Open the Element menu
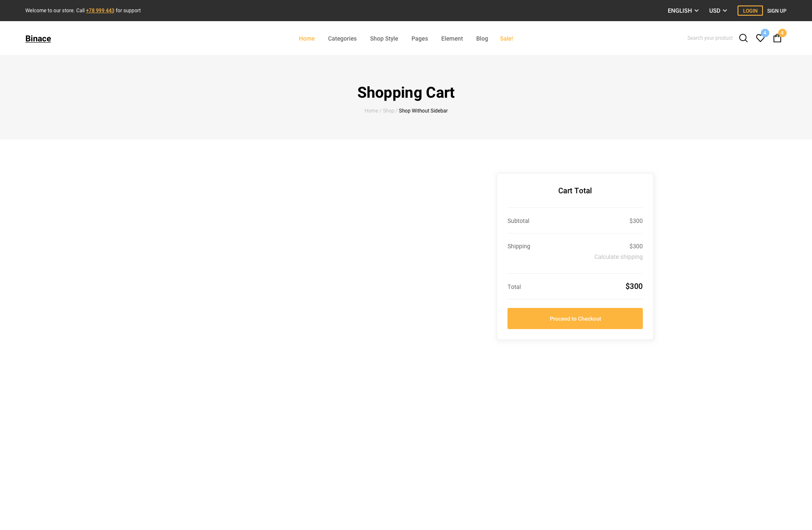Screen dimensions: 812x530 452,38
